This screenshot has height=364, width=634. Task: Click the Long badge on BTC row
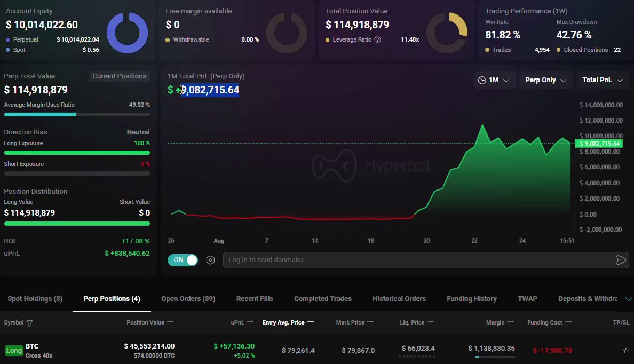14,351
